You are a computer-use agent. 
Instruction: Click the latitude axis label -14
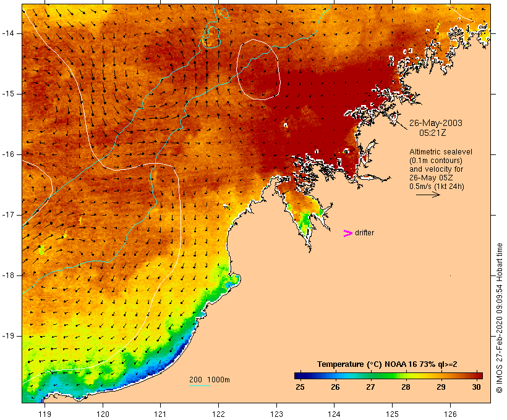pyautogui.click(x=8, y=33)
